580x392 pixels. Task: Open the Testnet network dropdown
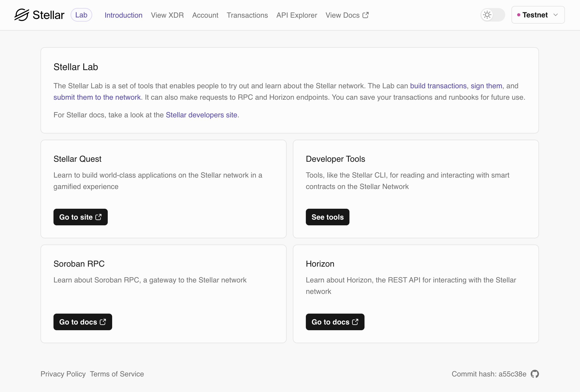click(538, 15)
